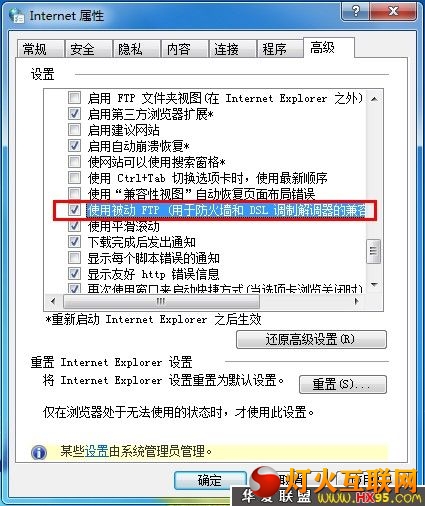Screen dimensions: 425x506
Task: Click the 重置(S)... button
Action: (x=343, y=385)
